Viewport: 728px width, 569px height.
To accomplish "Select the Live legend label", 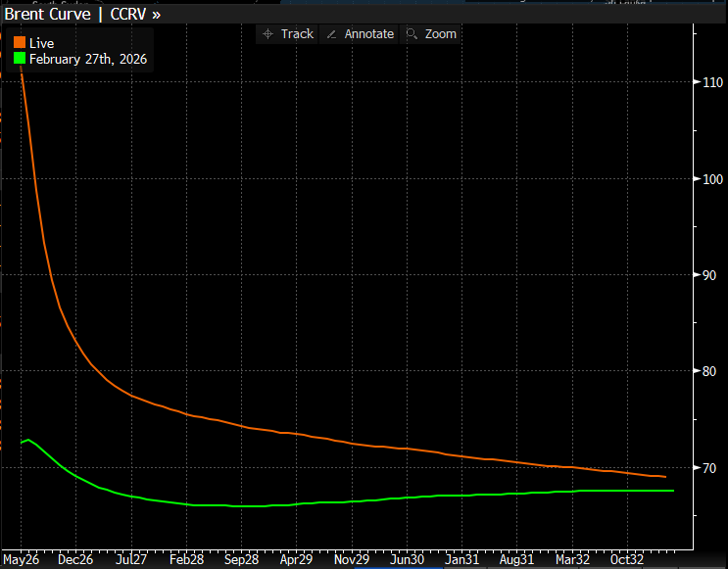I will pos(42,43).
